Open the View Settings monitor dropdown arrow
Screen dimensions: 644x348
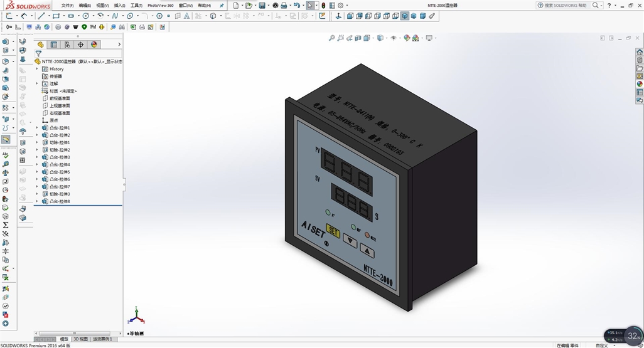pos(435,38)
